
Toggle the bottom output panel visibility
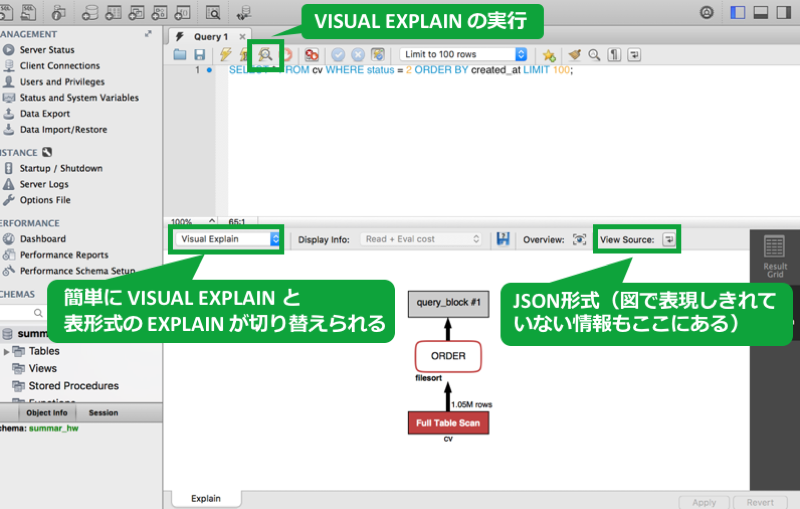pyautogui.click(x=760, y=13)
